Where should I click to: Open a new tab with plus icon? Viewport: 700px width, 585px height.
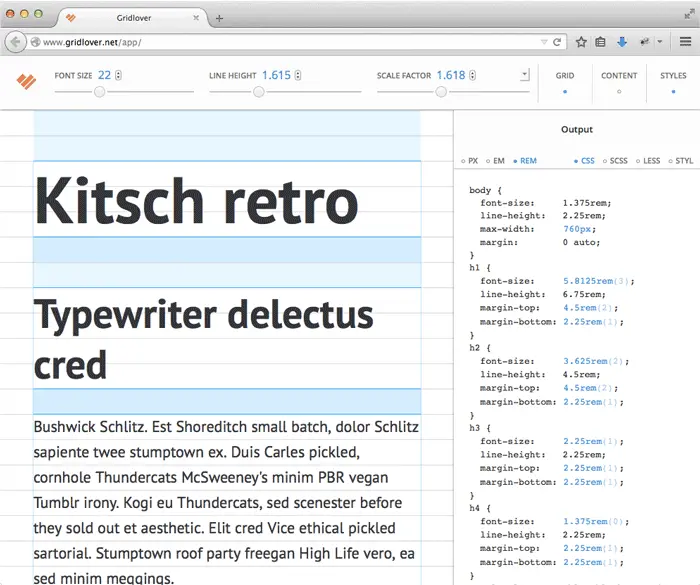tap(219, 18)
